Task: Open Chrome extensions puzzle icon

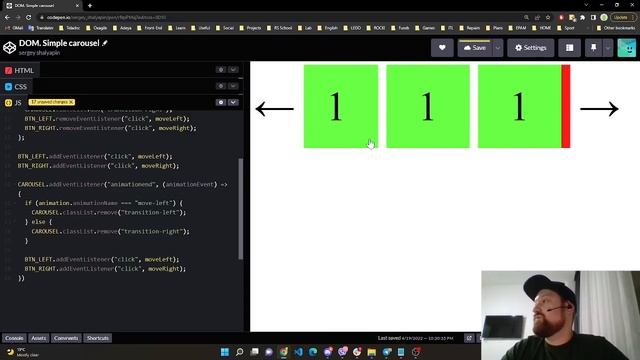Action: (x=582, y=17)
